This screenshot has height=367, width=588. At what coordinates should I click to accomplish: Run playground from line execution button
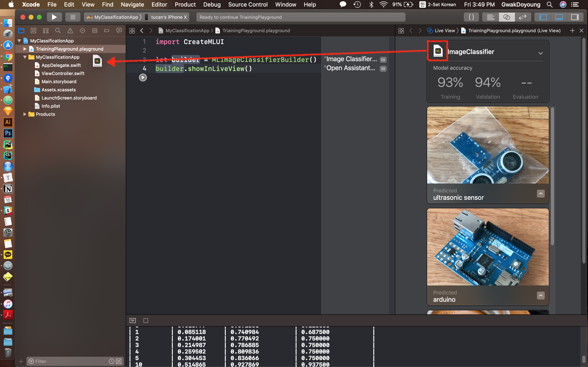(x=143, y=78)
